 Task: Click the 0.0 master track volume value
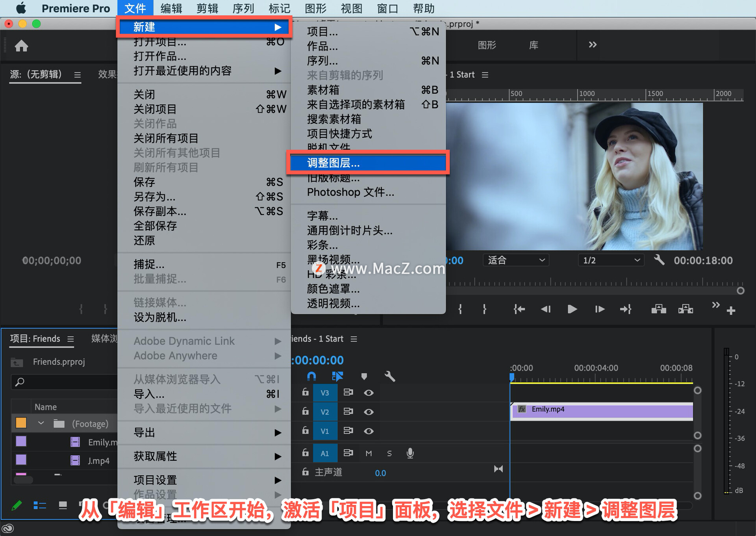pyautogui.click(x=380, y=473)
